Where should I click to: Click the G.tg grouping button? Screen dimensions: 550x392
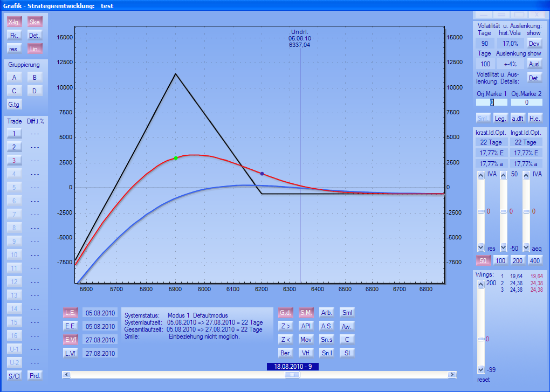click(14, 104)
